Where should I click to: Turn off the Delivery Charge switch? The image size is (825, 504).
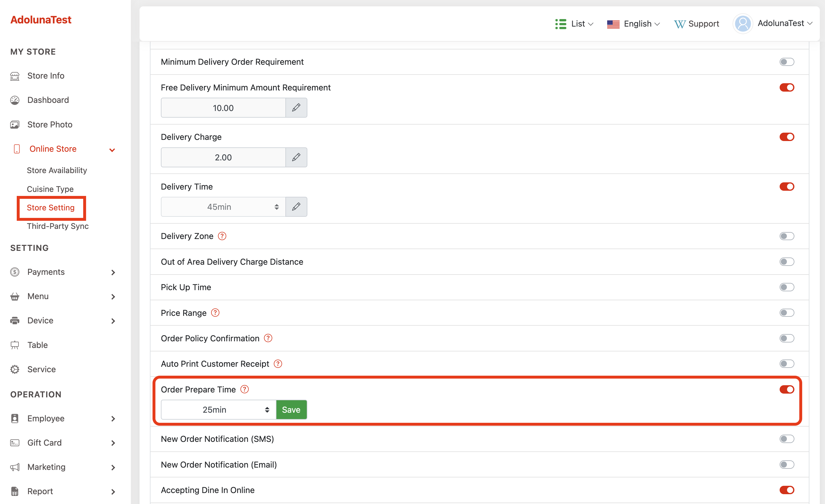click(787, 137)
